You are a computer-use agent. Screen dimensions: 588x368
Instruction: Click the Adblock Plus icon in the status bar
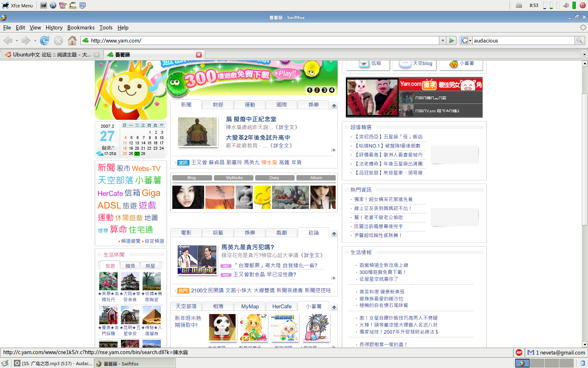(519, 352)
